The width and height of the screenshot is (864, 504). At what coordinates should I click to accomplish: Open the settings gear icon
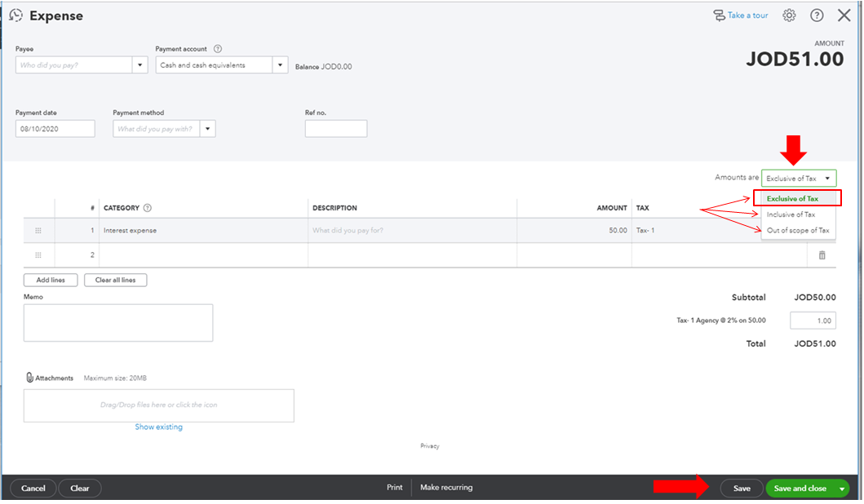pos(789,15)
